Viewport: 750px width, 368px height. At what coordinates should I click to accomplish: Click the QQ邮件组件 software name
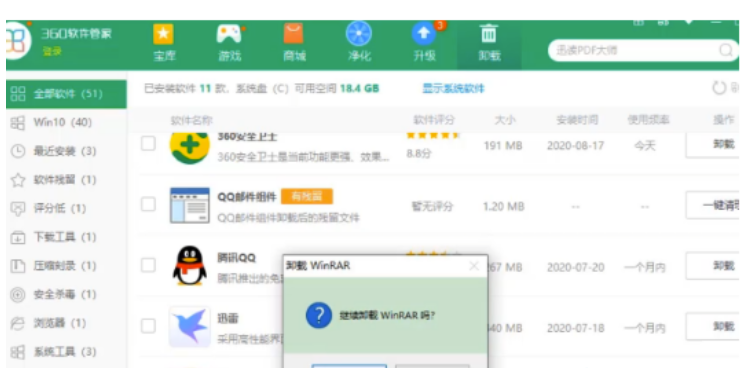point(247,197)
